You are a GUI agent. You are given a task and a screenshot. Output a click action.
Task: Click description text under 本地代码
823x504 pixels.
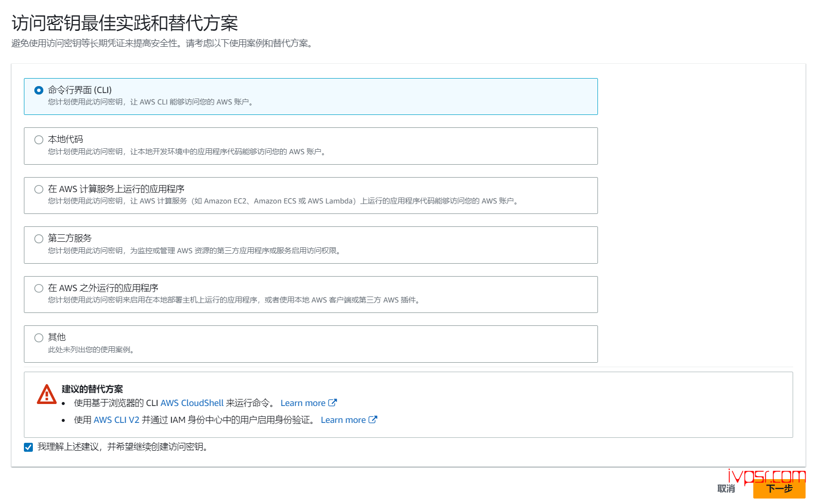[188, 152]
